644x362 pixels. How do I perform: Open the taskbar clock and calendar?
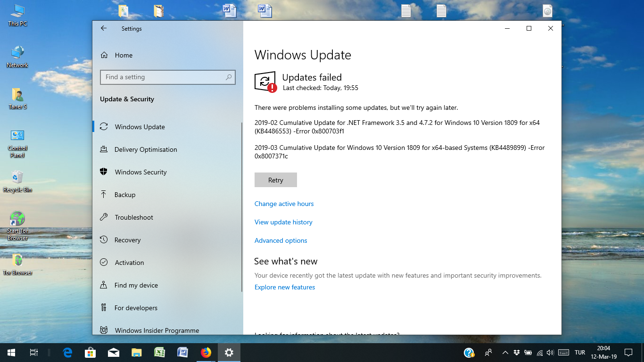[603, 352]
